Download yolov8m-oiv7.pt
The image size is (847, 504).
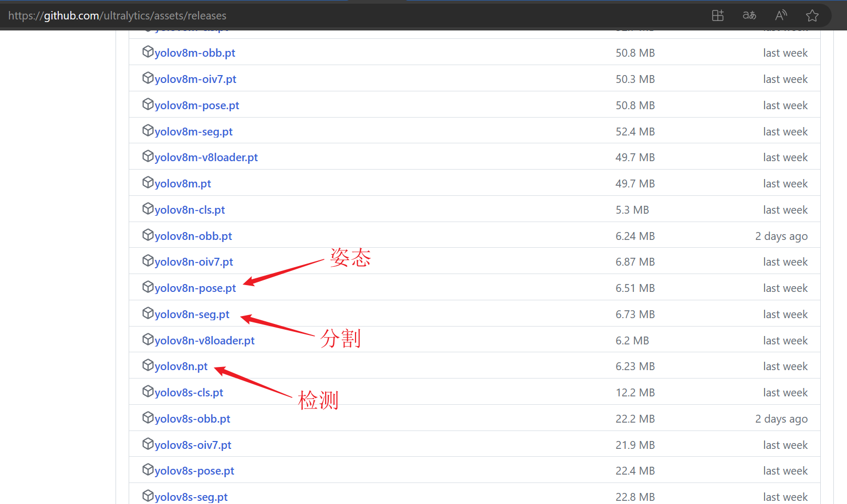(195, 79)
